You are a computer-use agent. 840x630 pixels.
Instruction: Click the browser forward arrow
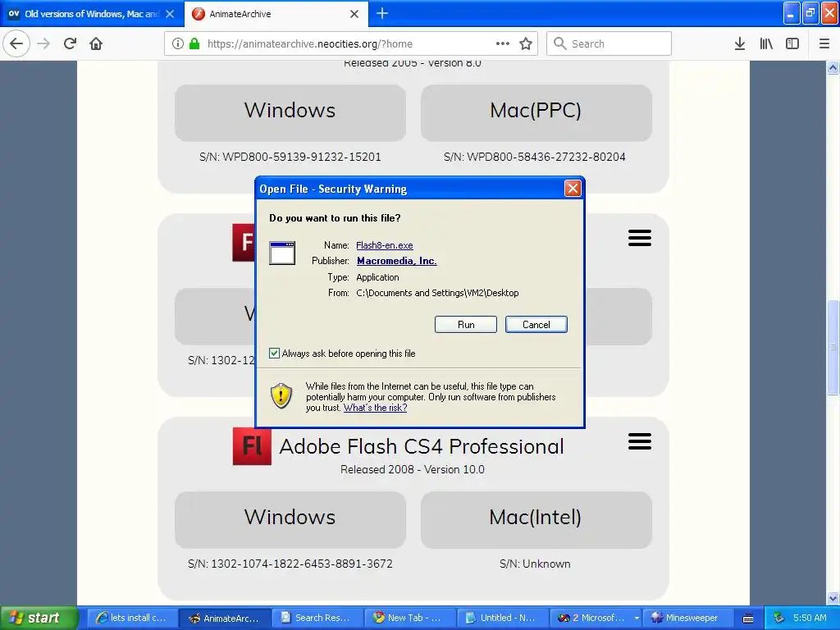click(44, 44)
